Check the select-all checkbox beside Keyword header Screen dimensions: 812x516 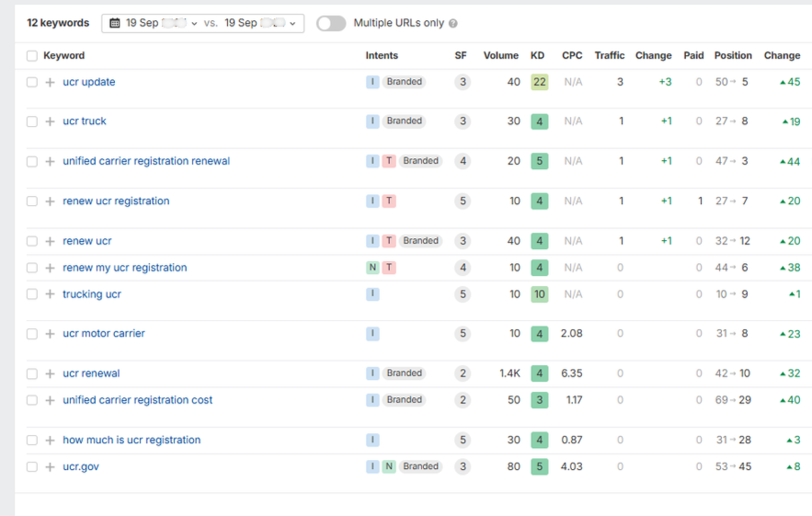32,56
